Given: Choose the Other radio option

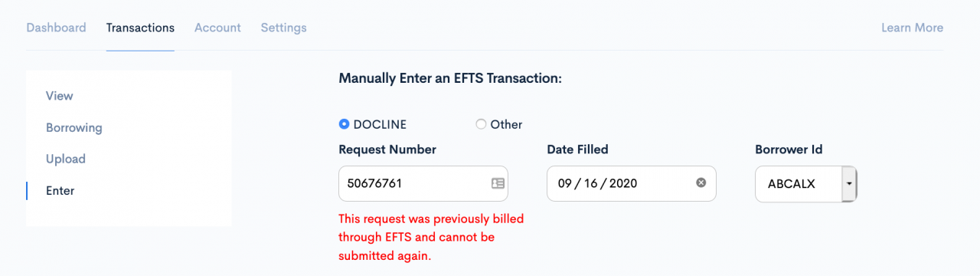Looking at the screenshot, I should coord(481,124).
